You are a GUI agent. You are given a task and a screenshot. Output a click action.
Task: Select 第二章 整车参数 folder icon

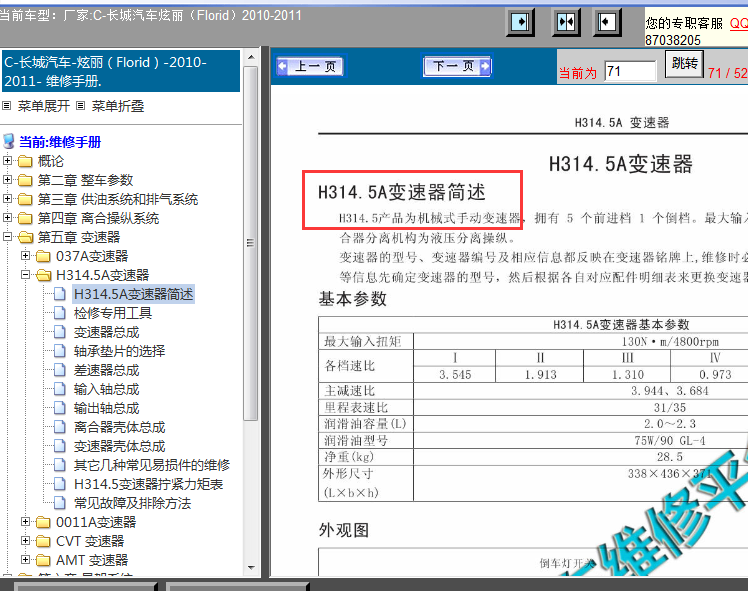tap(25, 181)
